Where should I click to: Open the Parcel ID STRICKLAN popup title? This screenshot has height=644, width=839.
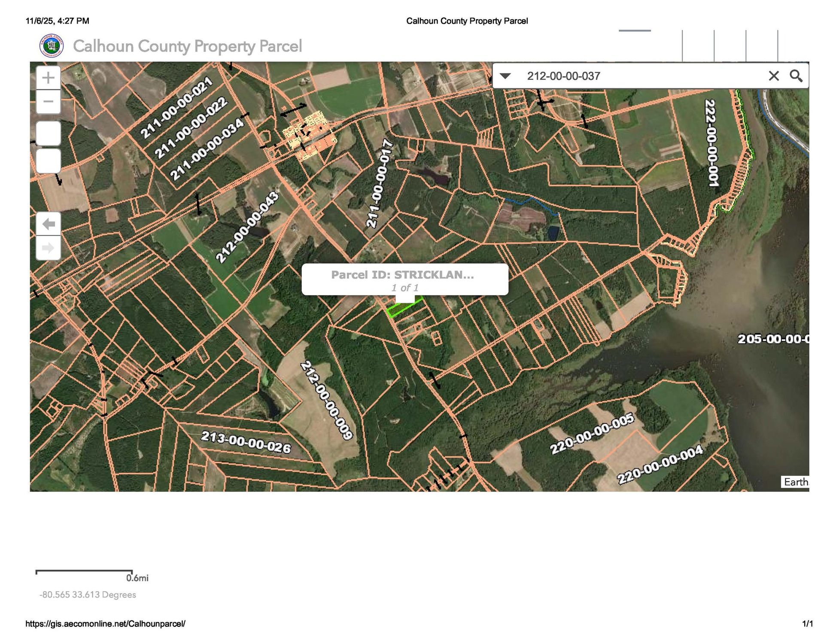(x=402, y=275)
